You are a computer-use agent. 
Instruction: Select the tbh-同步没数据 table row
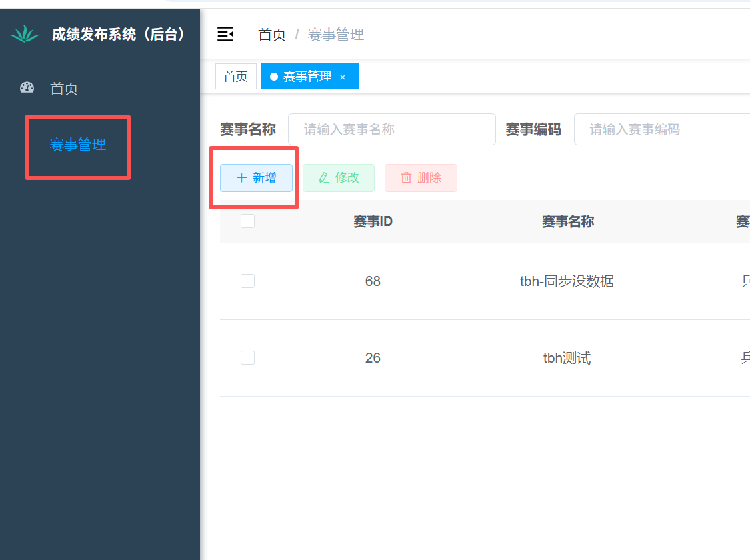tap(567, 281)
